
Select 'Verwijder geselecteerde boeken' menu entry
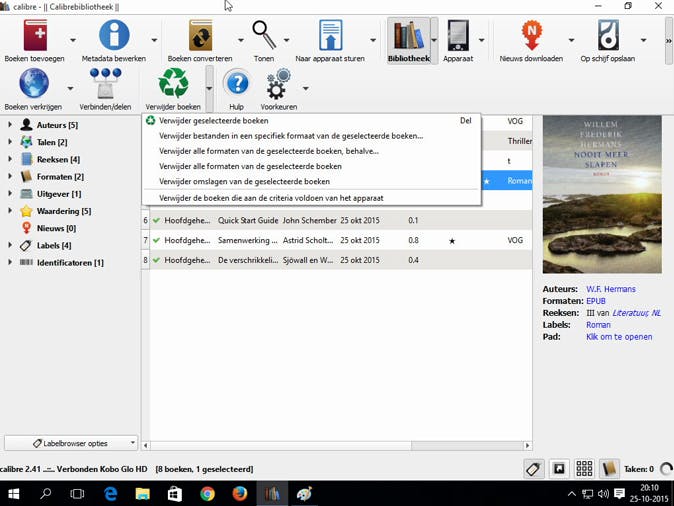click(213, 121)
